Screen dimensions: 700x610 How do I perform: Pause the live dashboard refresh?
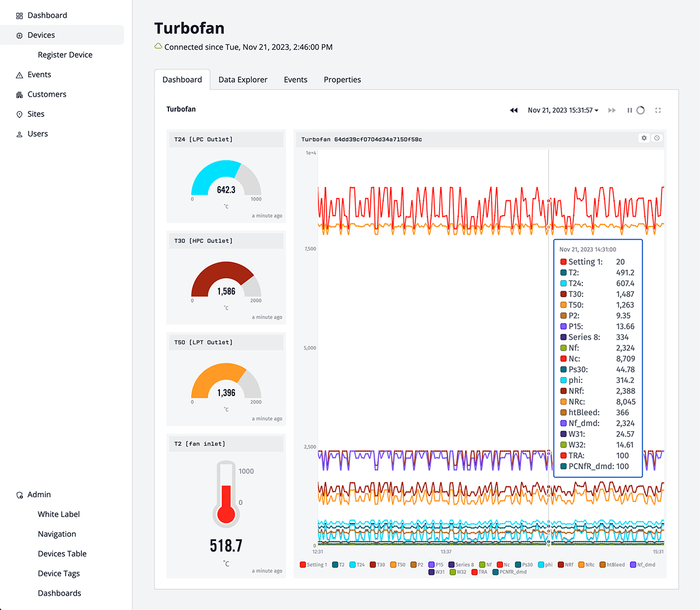coord(629,111)
